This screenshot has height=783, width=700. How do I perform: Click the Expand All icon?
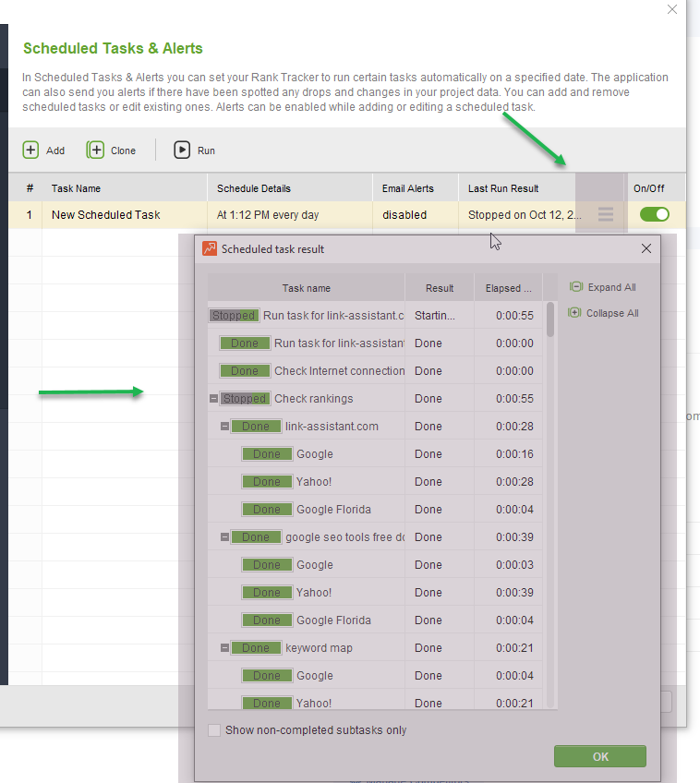(x=575, y=287)
